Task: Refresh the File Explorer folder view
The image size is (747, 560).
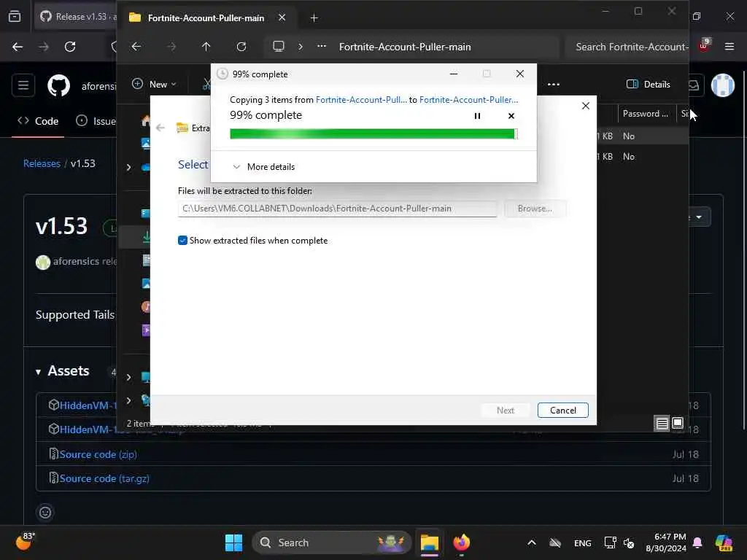Action: coord(241,47)
